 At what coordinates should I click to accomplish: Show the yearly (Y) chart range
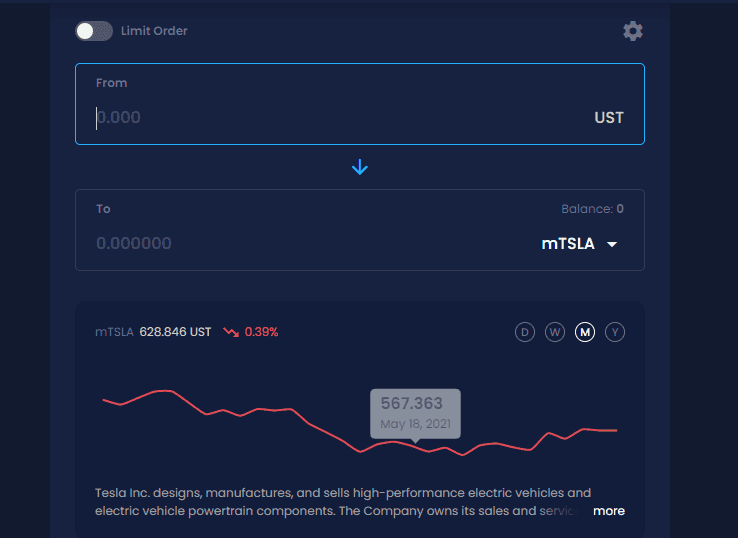tap(615, 332)
